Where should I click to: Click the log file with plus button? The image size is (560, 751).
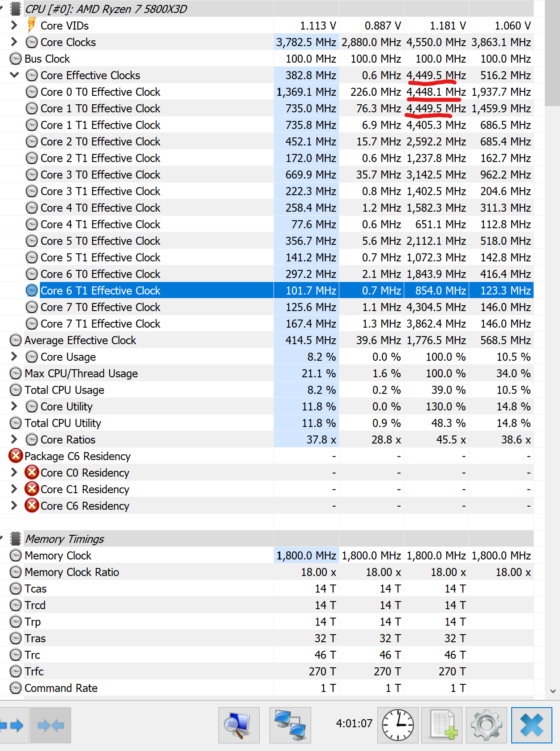coord(442,725)
